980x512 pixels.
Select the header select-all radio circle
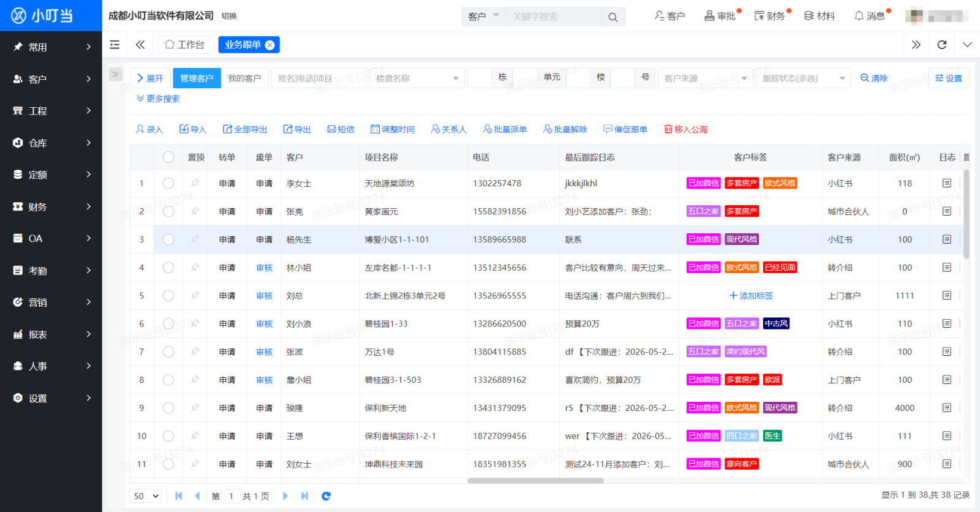pyautogui.click(x=168, y=157)
